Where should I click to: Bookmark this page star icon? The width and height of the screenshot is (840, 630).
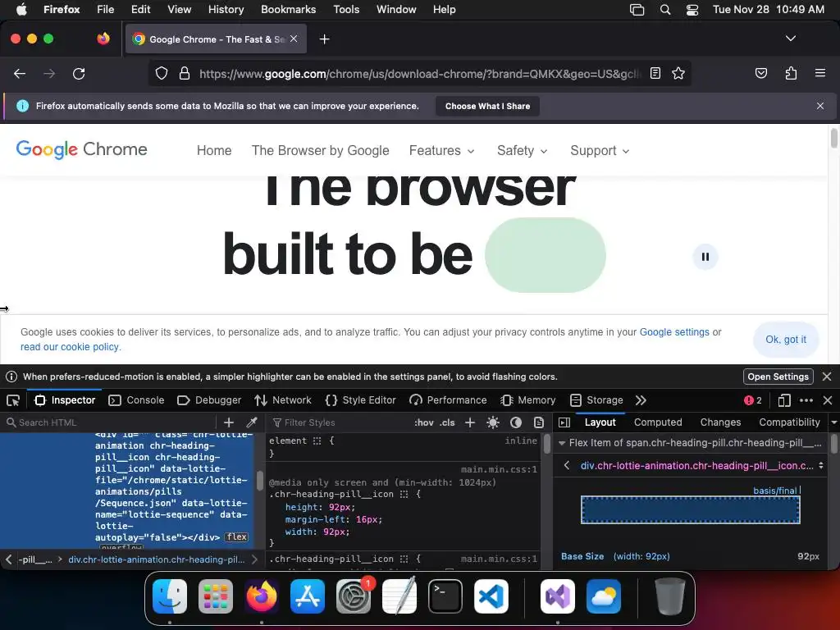pos(678,73)
